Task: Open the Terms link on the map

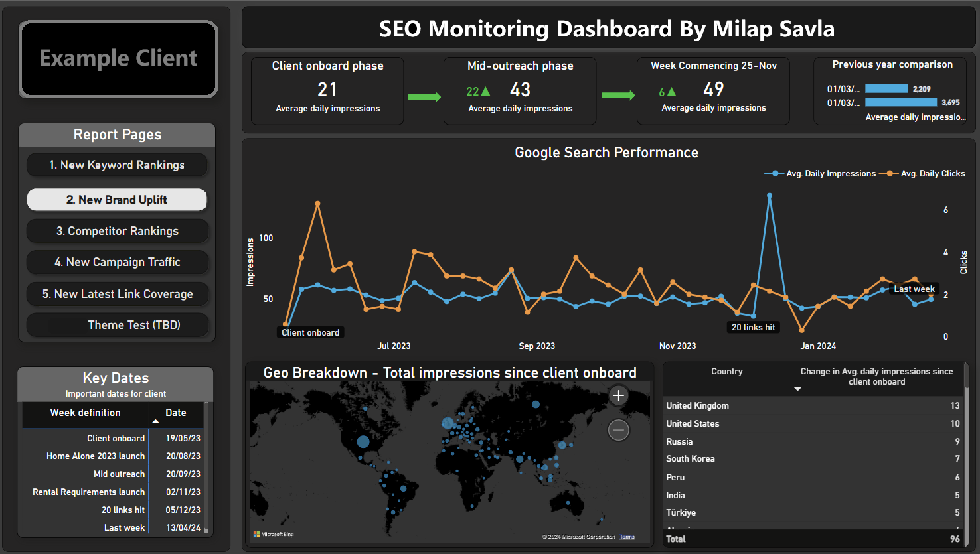Action: [x=627, y=537]
